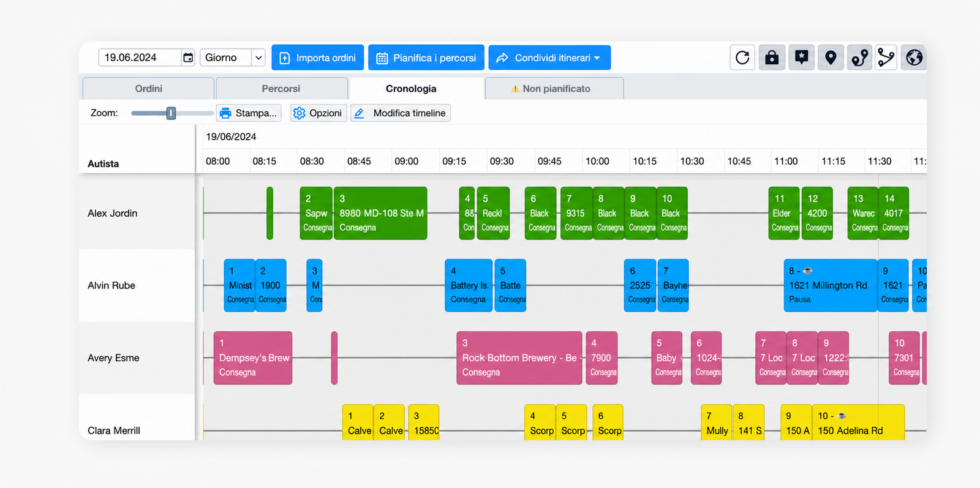
Task: Click Avery Esme stop 1 Dempsey's Brew
Action: click(x=253, y=358)
